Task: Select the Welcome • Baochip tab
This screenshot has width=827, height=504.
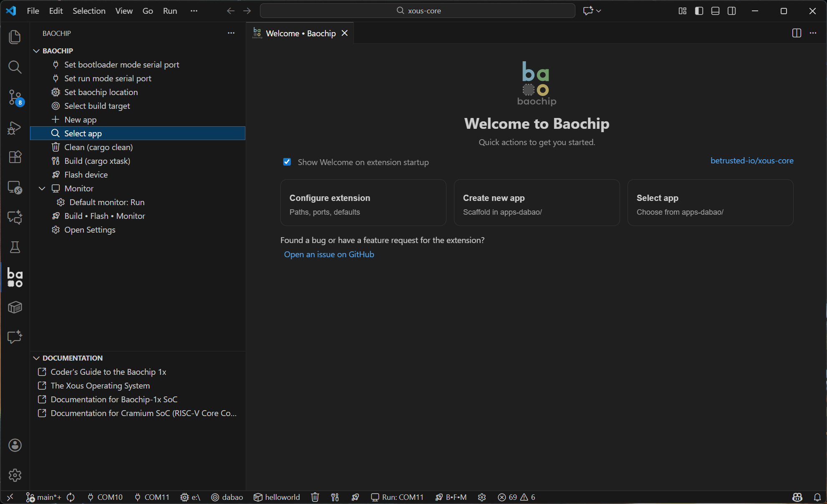Action: [300, 33]
